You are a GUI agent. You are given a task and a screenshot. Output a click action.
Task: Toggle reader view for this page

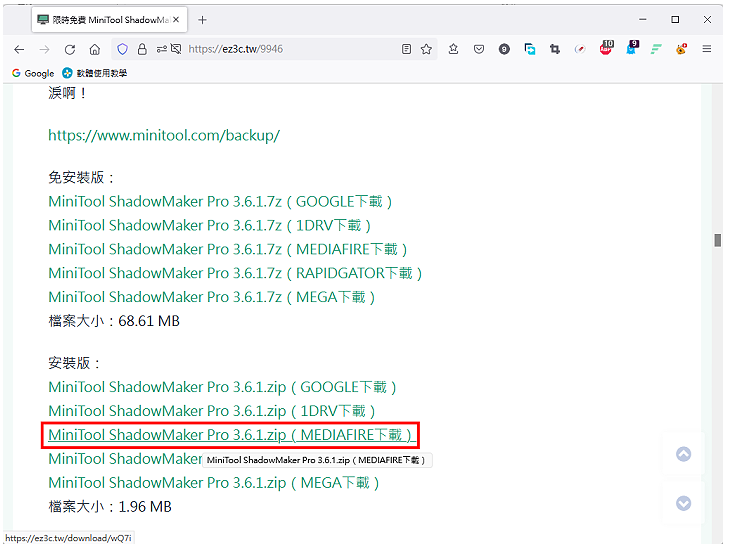pos(407,49)
